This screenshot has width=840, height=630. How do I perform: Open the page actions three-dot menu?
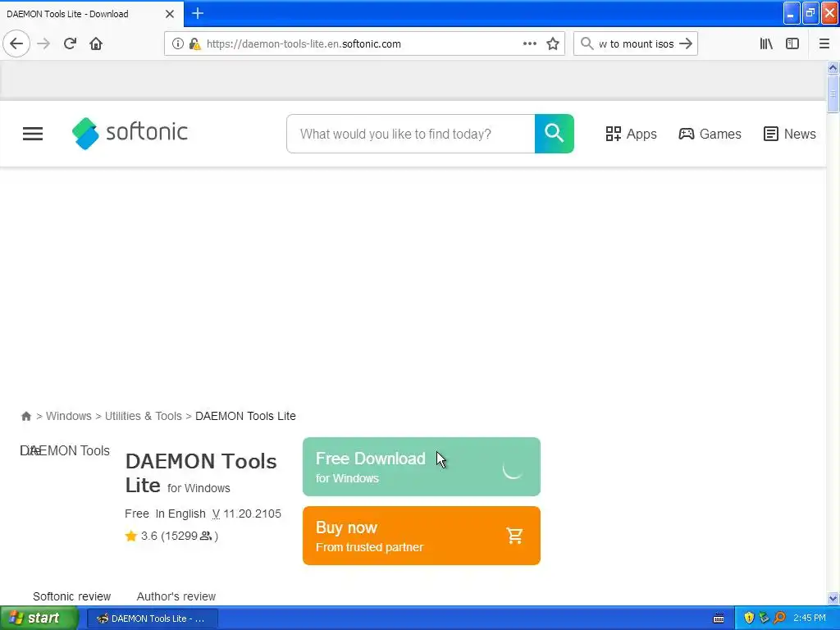point(530,44)
